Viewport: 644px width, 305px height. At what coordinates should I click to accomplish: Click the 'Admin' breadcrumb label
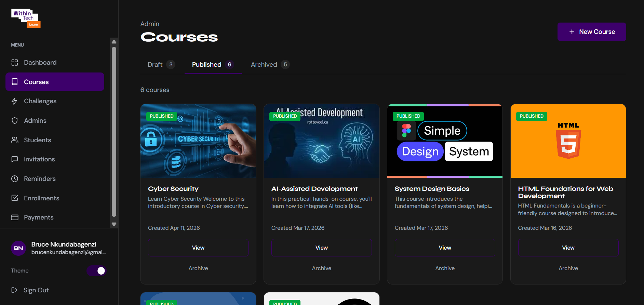pos(150,24)
